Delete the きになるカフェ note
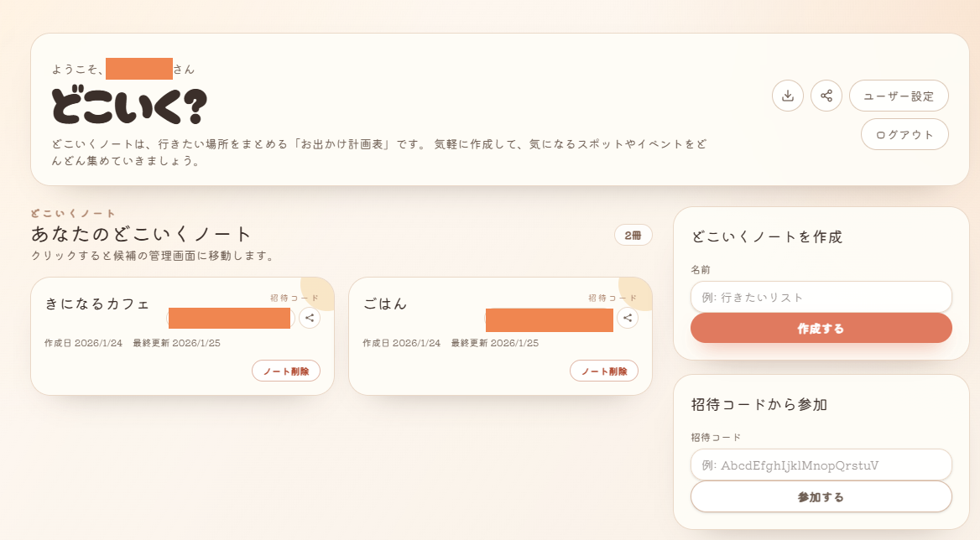 286,371
